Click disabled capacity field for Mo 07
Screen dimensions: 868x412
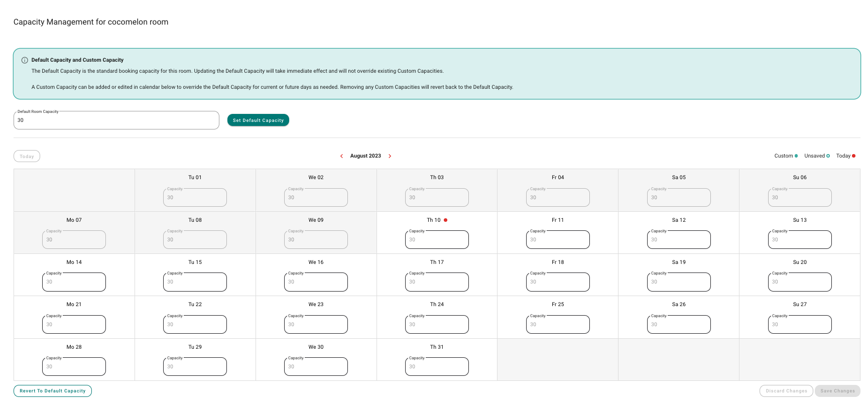click(74, 240)
